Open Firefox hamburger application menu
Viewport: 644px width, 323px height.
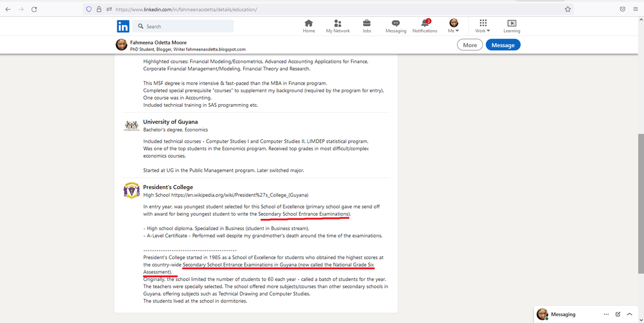click(x=635, y=9)
